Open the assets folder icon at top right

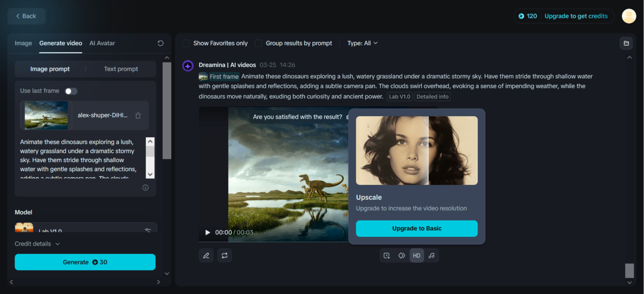[626, 43]
